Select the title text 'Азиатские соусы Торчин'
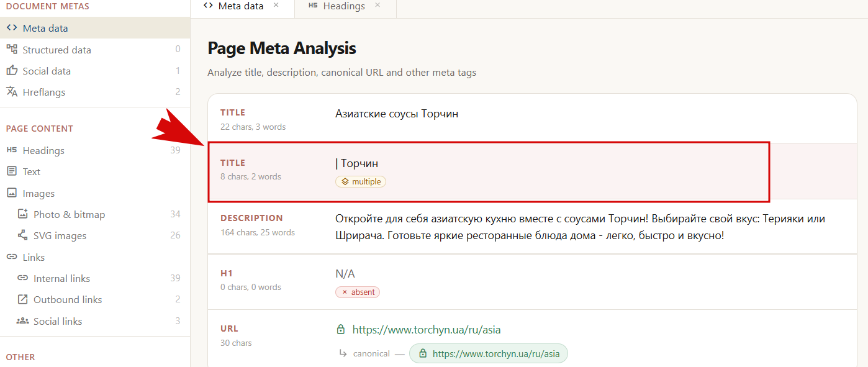 click(x=397, y=114)
